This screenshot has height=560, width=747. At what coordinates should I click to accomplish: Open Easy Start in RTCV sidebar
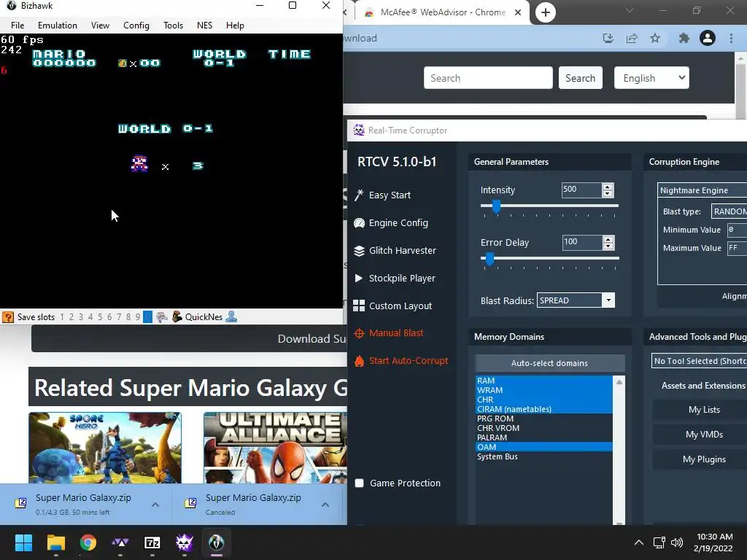[x=383, y=195]
